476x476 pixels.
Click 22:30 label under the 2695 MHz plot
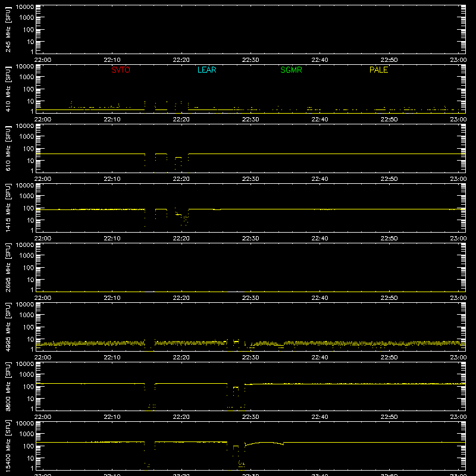coord(250,298)
